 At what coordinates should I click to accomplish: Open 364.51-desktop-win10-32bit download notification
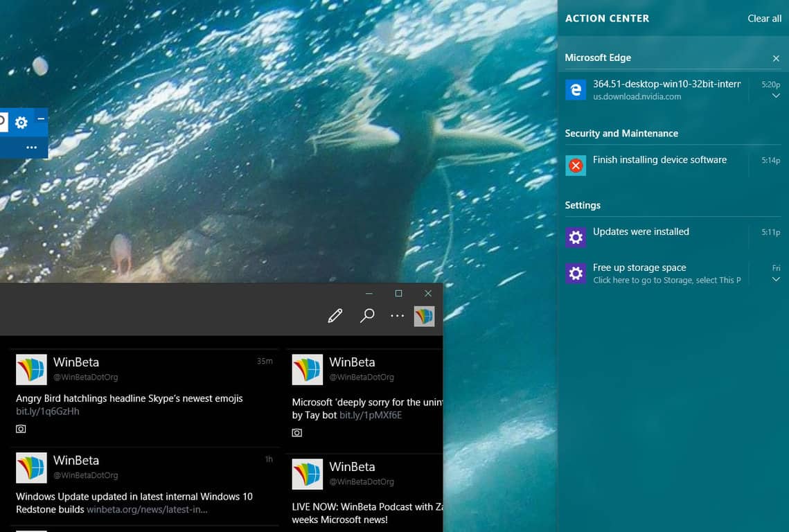[x=673, y=90]
